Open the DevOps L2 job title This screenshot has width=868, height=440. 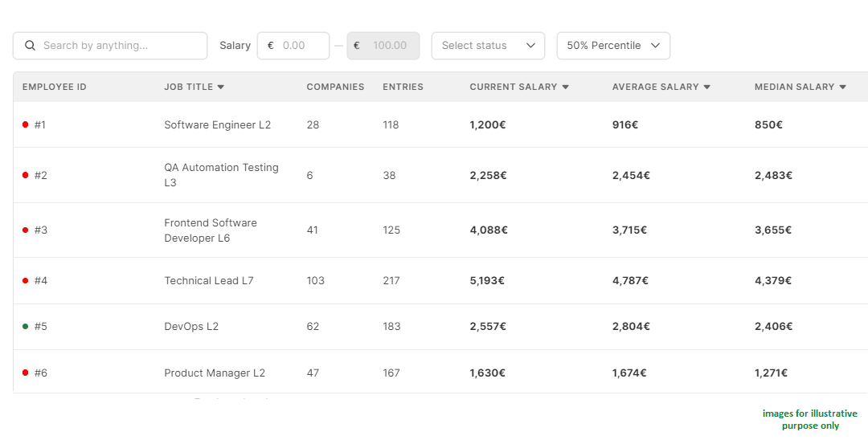pyautogui.click(x=191, y=326)
